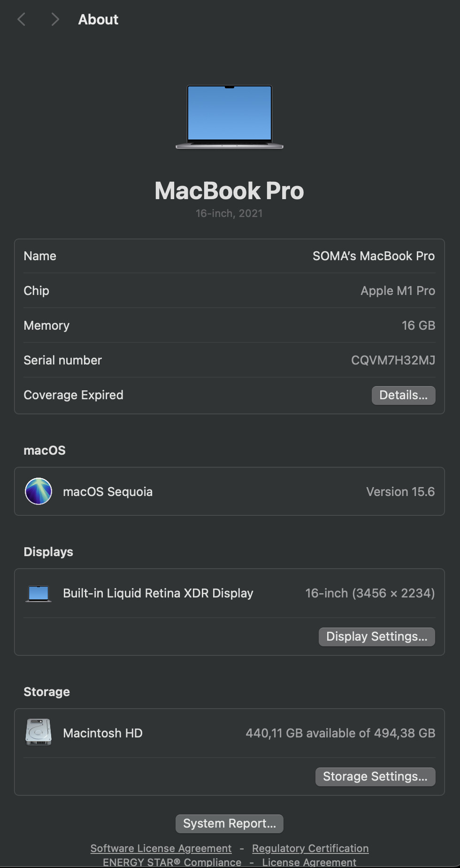Screen dimensions: 460x868
Task: Click the MacBook Pro laptop illustration
Action: tap(230, 117)
